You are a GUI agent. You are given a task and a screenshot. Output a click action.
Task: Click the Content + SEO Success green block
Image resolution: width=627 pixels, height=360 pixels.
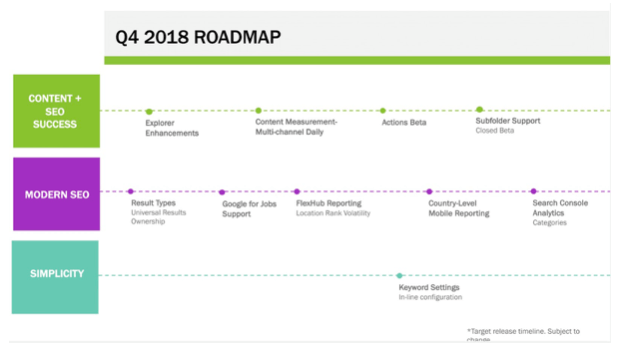tap(56, 111)
